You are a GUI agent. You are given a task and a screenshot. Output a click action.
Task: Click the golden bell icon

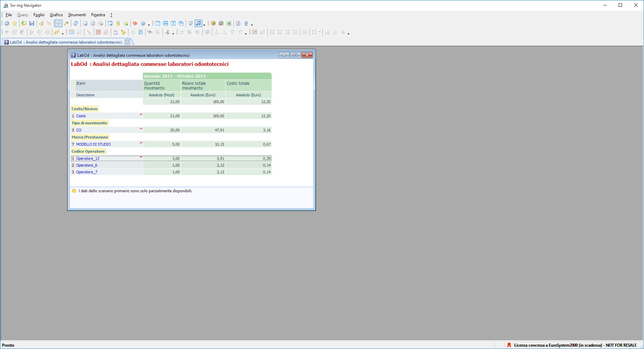(123, 32)
